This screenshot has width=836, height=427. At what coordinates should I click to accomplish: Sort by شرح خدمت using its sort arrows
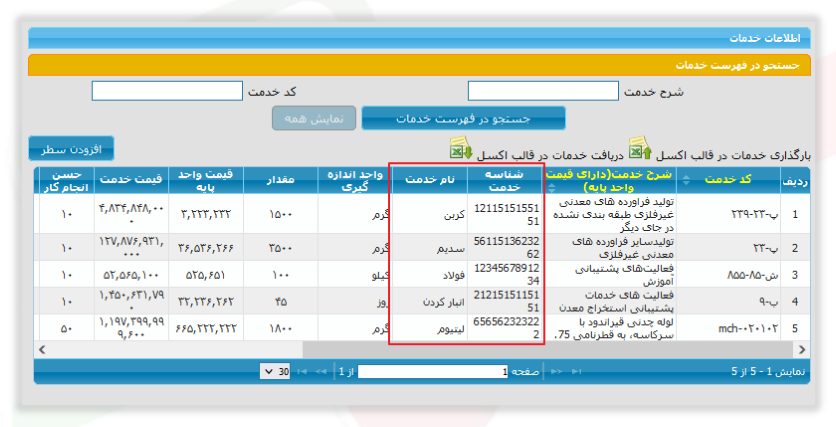552,187
